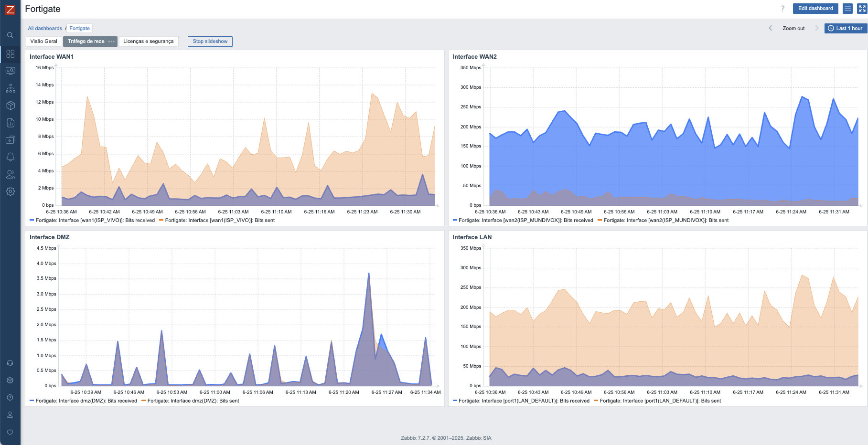Click the Zoom out time control
Image resolution: width=868 pixels, height=445 pixels.
pyautogui.click(x=793, y=29)
